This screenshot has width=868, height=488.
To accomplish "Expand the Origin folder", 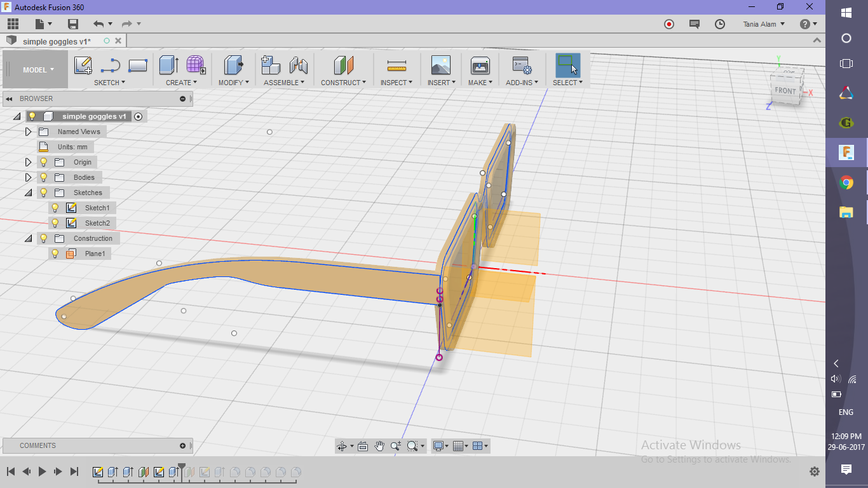I will point(28,162).
